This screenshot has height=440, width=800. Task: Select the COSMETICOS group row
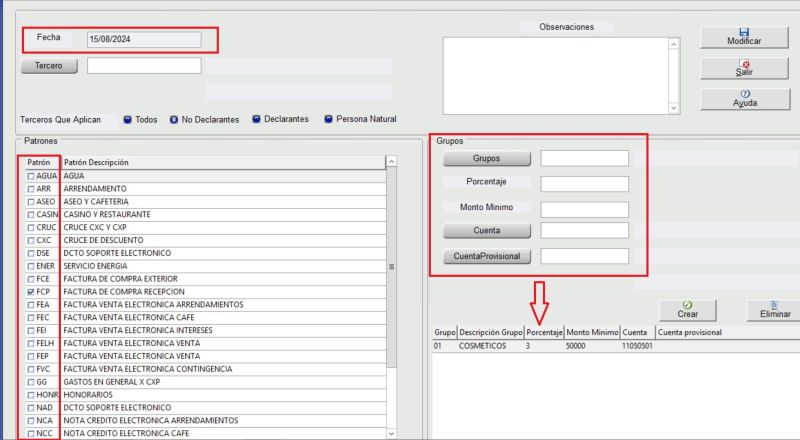pyautogui.click(x=480, y=346)
